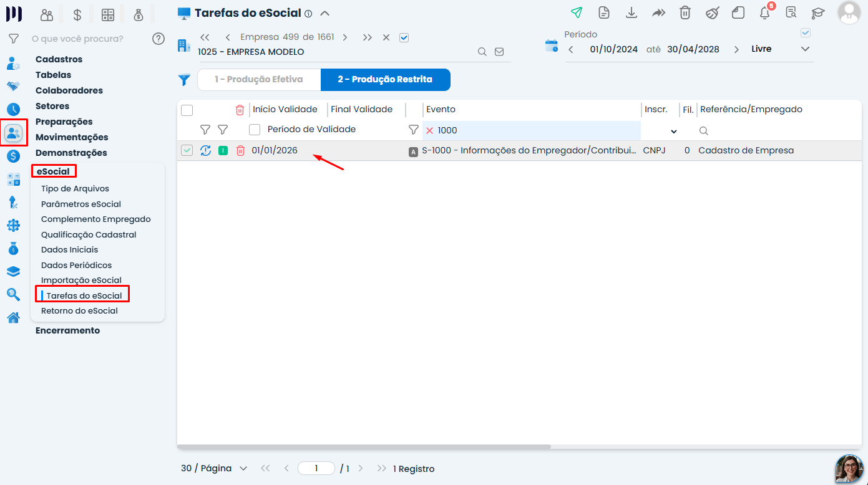
Task: Open the calculator module icon
Action: (108, 14)
